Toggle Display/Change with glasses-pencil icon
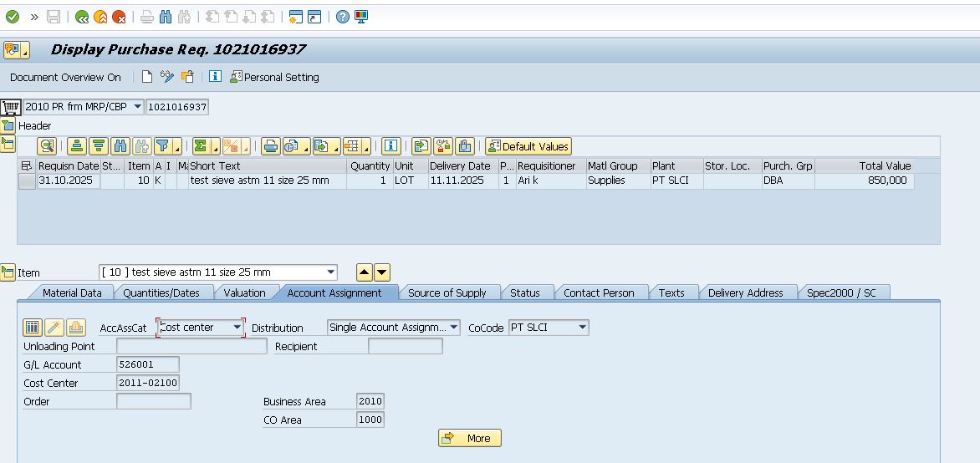 [x=167, y=77]
